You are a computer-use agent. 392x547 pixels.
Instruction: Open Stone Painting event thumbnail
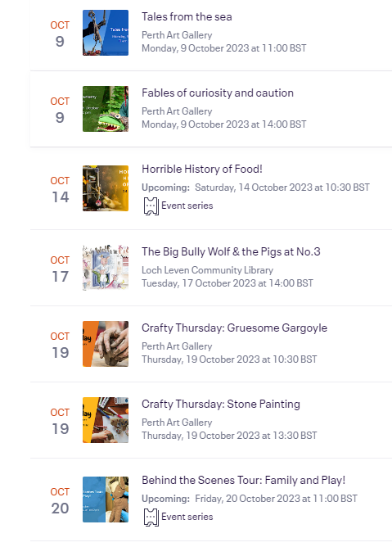click(106, 420)
